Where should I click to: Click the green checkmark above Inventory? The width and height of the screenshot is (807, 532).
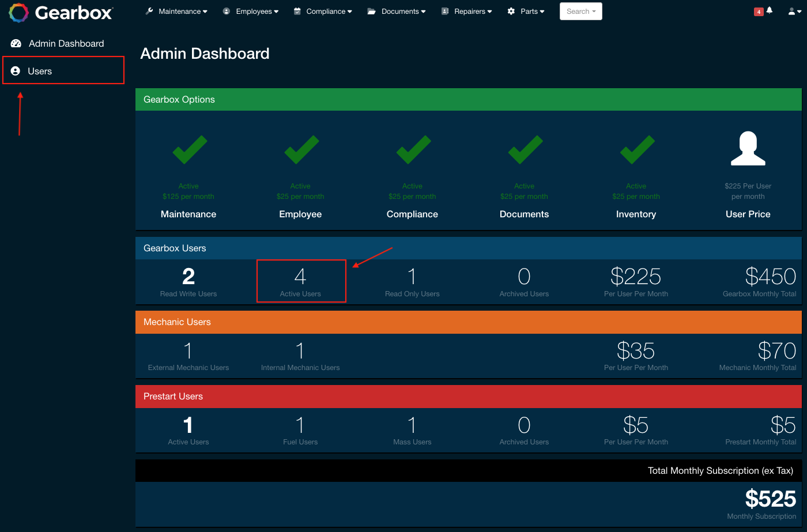pos(637,150)
